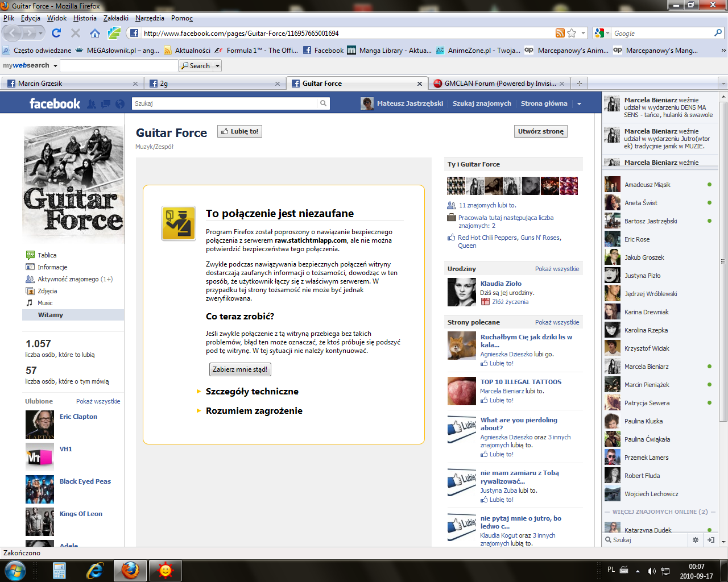This screenshot has height=582, width=728.
Task: Expand the Szczegóły techniczne section
Action: tap(251, 392)
